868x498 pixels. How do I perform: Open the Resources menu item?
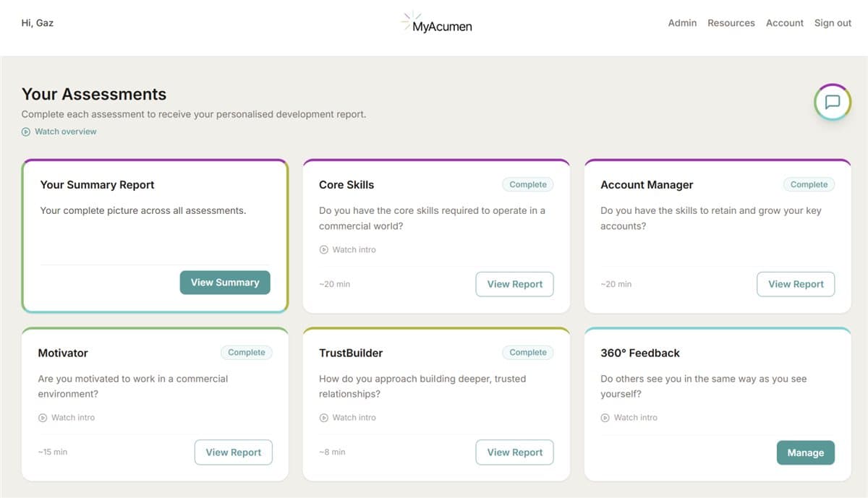[x=731, y=23]
